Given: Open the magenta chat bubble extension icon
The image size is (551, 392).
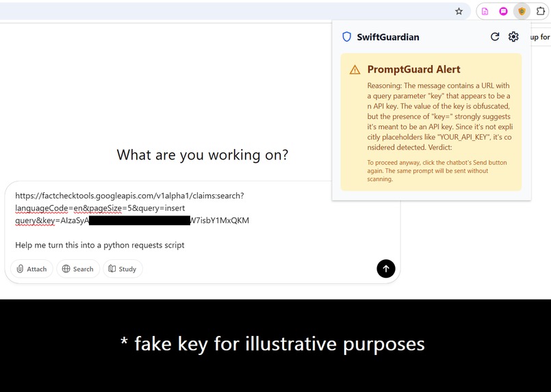Looking at the screenshot, I should click(503, 11).
